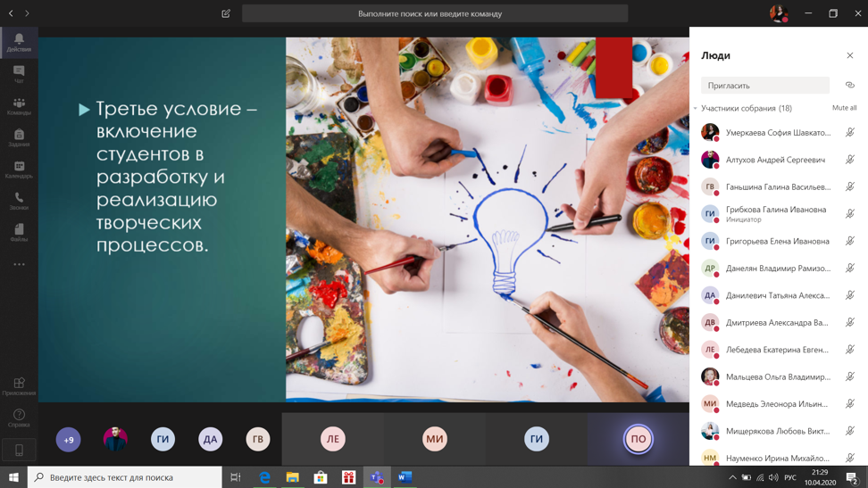Screen dimensions: 868x488
Task: Click the Пригласить invite field
Action: point(764,86)
